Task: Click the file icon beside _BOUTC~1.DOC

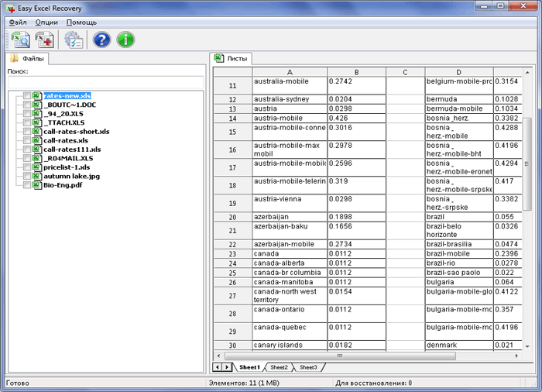Action: pyautogui.click(x=36, y=105)
